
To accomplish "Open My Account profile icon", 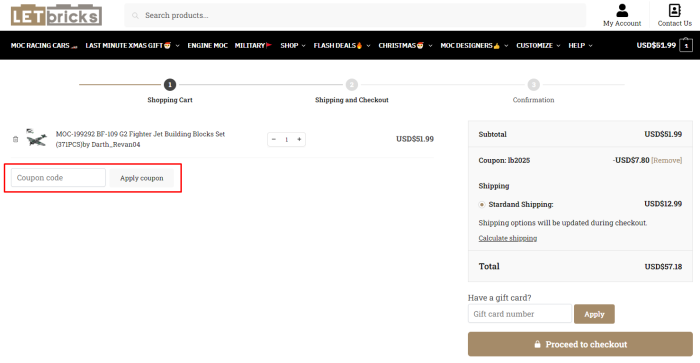I will [x=622, y=10].
